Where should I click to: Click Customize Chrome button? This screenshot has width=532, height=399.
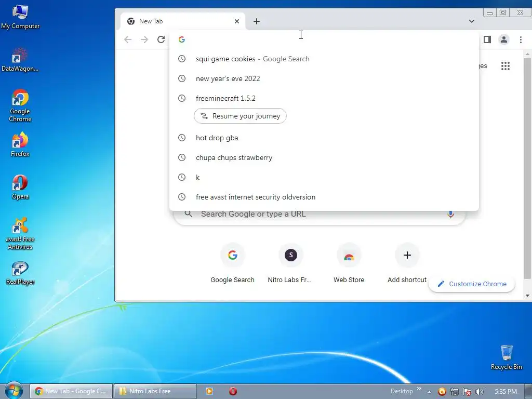coord(472,284)
